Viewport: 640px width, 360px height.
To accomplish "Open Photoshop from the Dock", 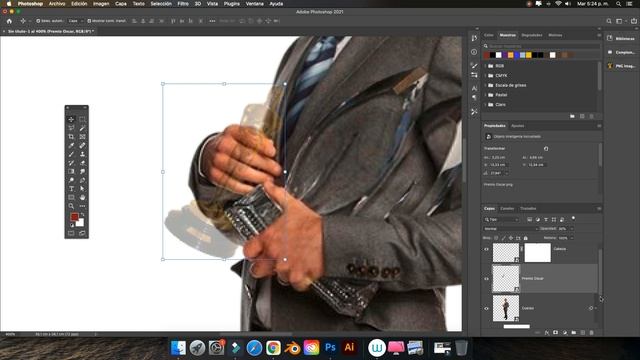I will pos(330,348).
